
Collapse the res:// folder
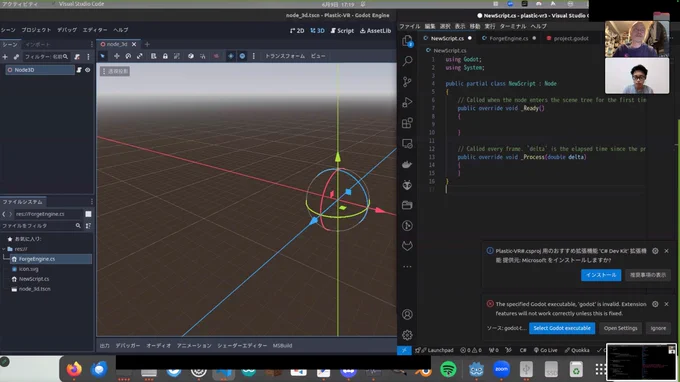coord(4,249)
